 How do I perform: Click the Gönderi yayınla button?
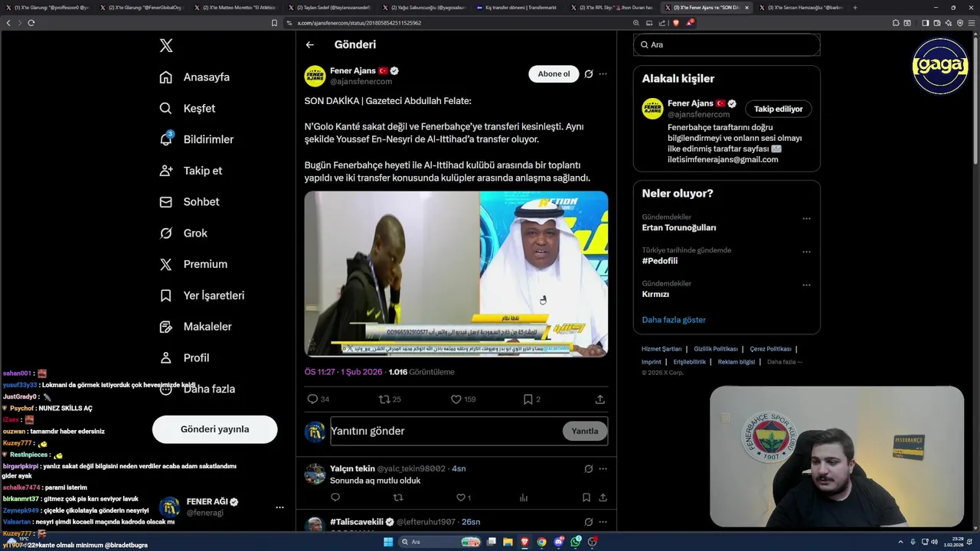(214, 429)
